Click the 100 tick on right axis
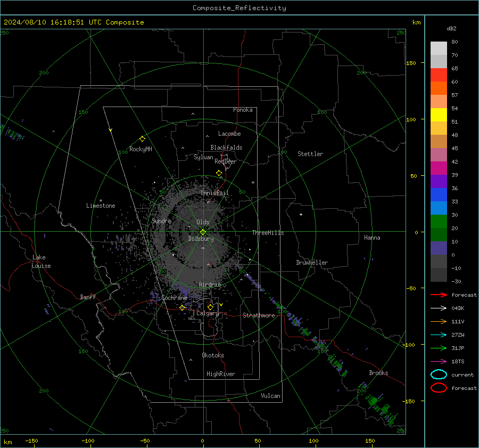The width and height of the screenshot is (479, 448). pyautogui.click(x=411, y=119)
